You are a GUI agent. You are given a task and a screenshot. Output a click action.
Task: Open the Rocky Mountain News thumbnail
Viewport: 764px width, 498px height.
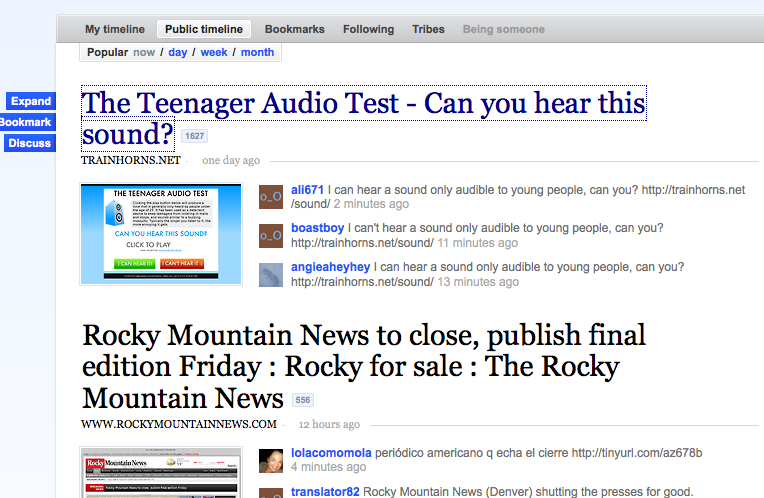(x=161, y=472)
